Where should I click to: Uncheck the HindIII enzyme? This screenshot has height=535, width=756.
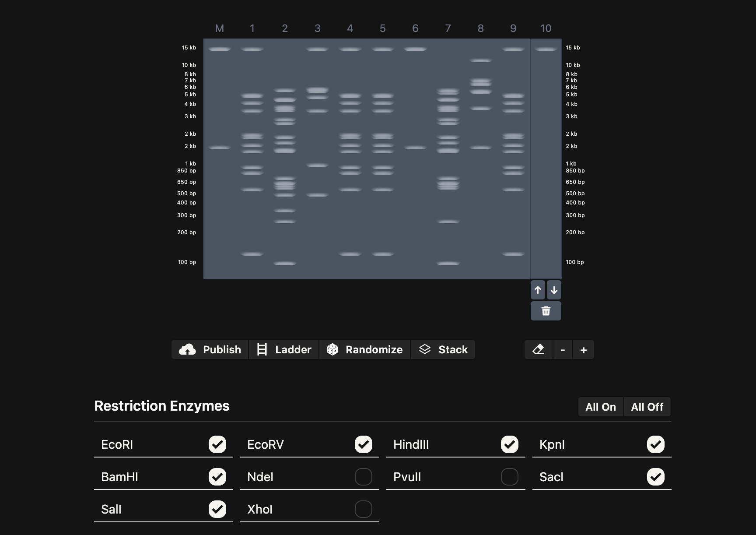[x=509, y=444]
